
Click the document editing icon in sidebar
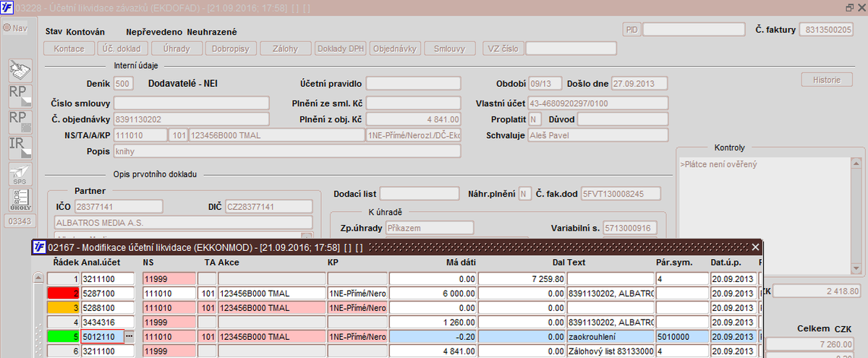20,70
